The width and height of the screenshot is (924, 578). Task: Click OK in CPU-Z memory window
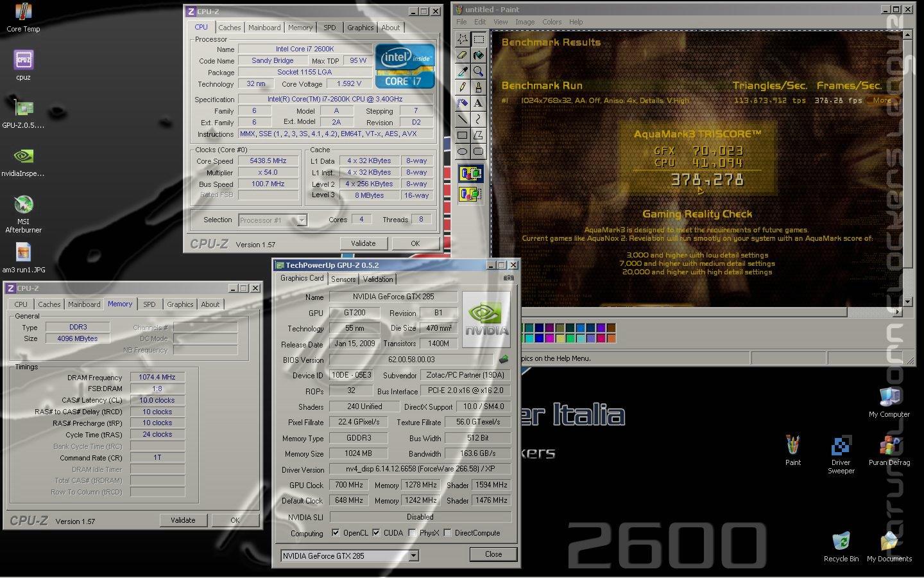pyautogui.click(x=235, y=520)
